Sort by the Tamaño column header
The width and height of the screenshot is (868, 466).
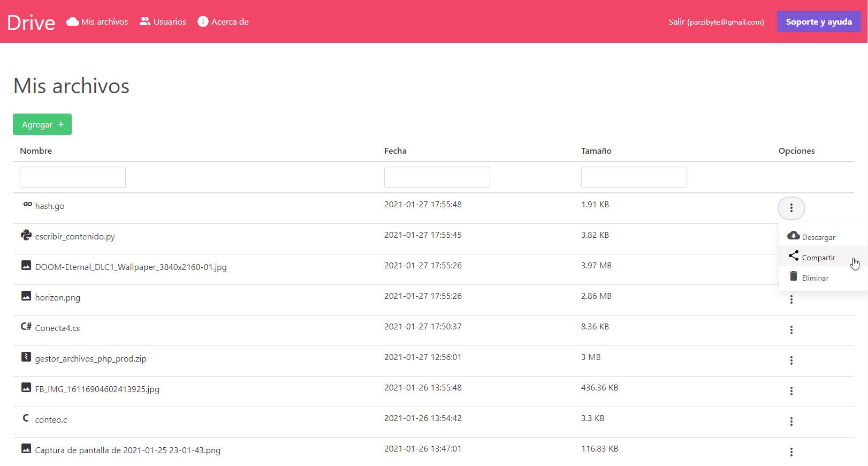(596, 151)
